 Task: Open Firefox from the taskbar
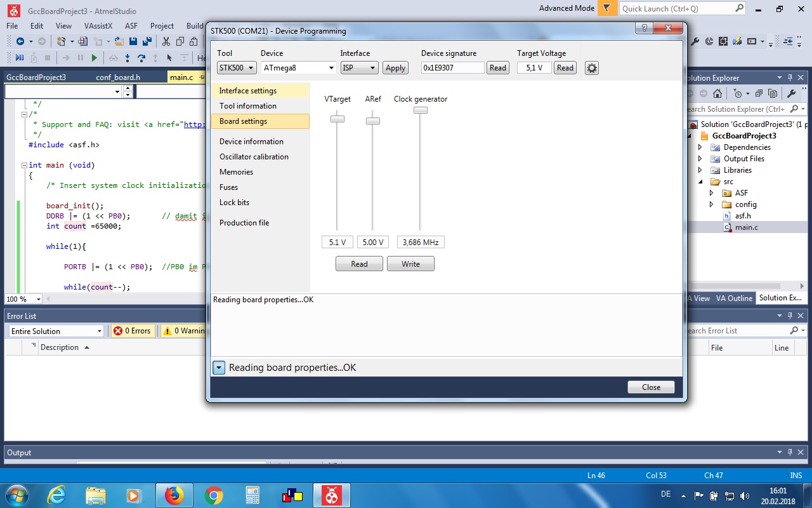(174, 495)
